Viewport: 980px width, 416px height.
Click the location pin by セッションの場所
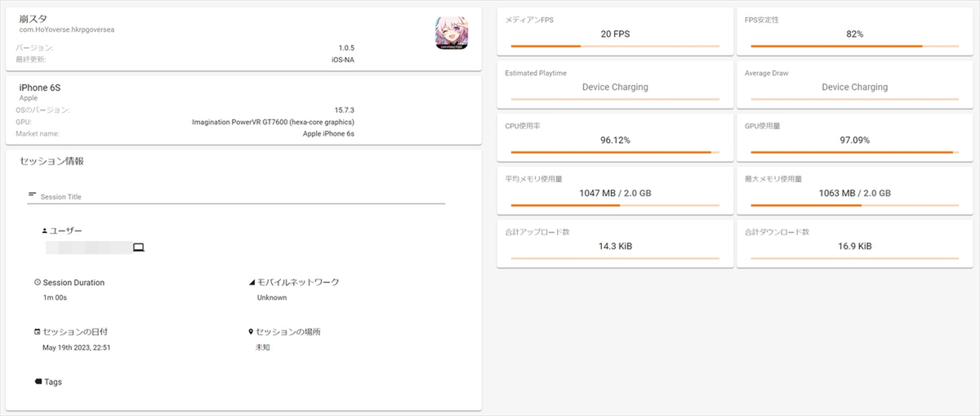(x=252, y=333)
